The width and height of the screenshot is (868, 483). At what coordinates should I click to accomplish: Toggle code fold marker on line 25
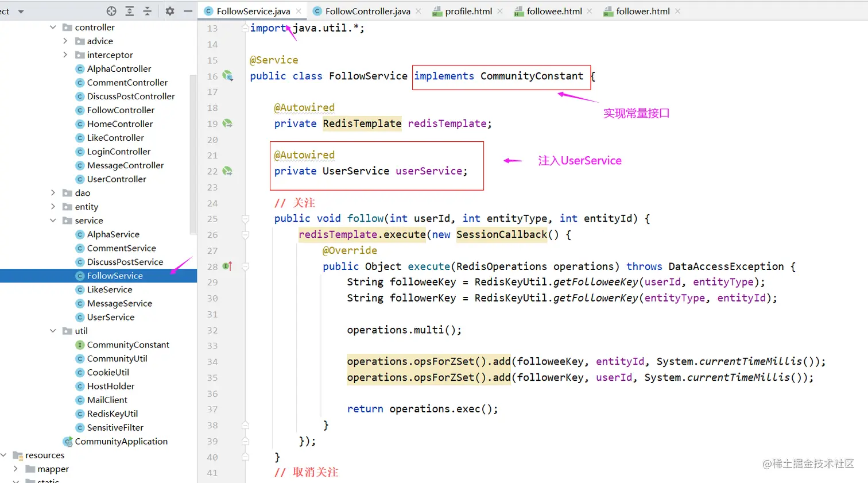[x=245, y=219]
